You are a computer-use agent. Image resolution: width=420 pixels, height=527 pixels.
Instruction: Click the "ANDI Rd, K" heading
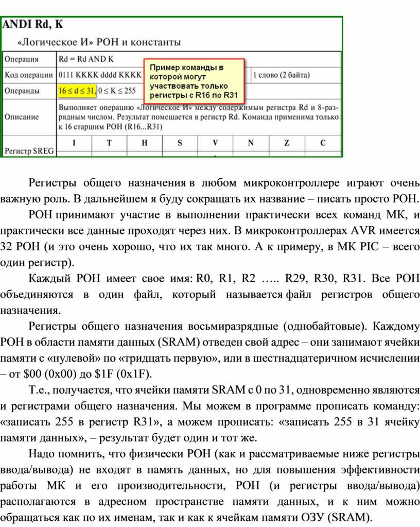[34, 24]
